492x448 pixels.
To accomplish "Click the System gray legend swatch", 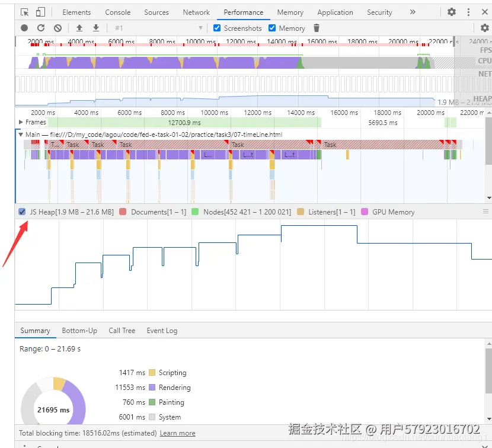I will tap(152, 417).
